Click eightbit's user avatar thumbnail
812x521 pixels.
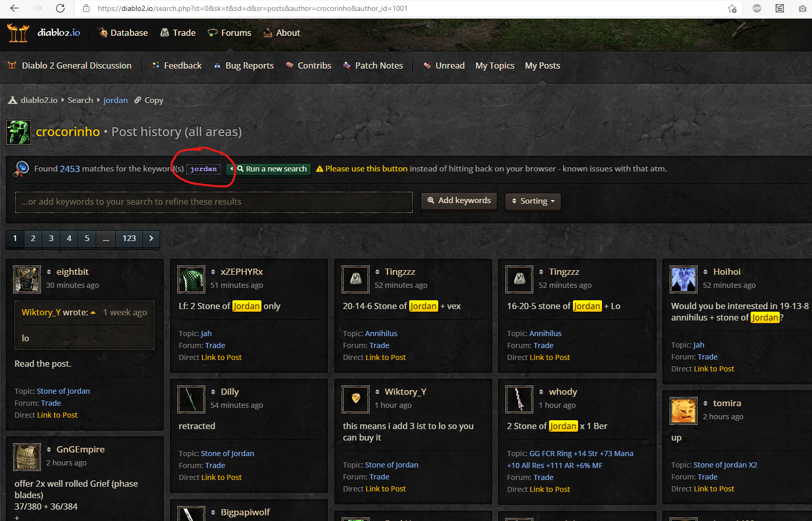27,279
